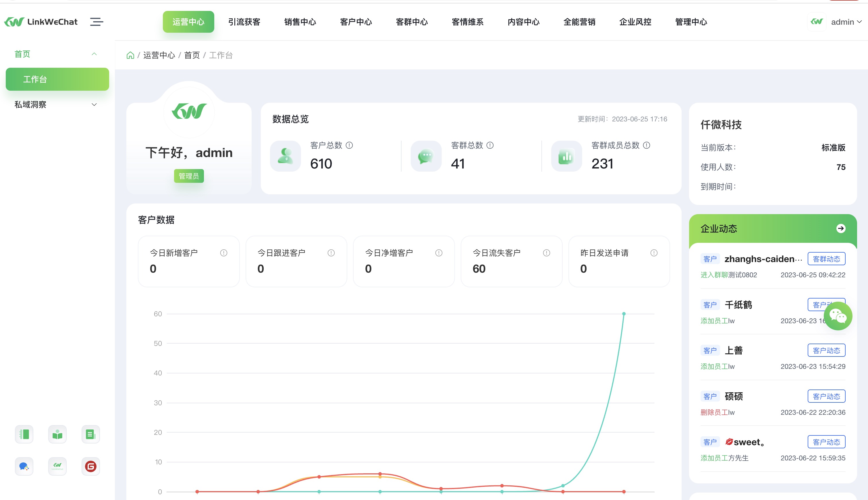Screen dimensions: 868x500
Task: Click the 今日流失客户 card showing 60
Action: click(511, 261)
